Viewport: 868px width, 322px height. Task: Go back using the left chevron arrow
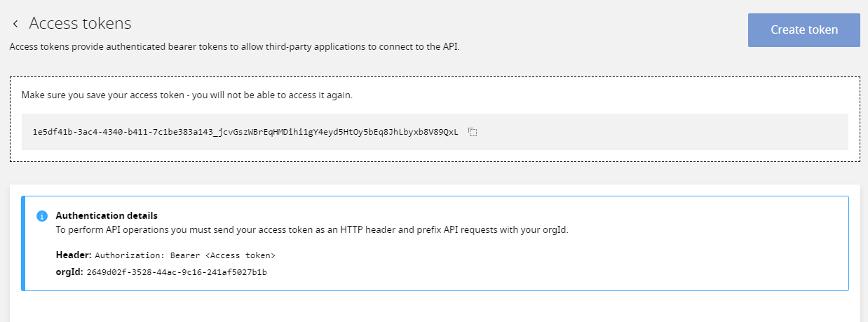[15, 24]
